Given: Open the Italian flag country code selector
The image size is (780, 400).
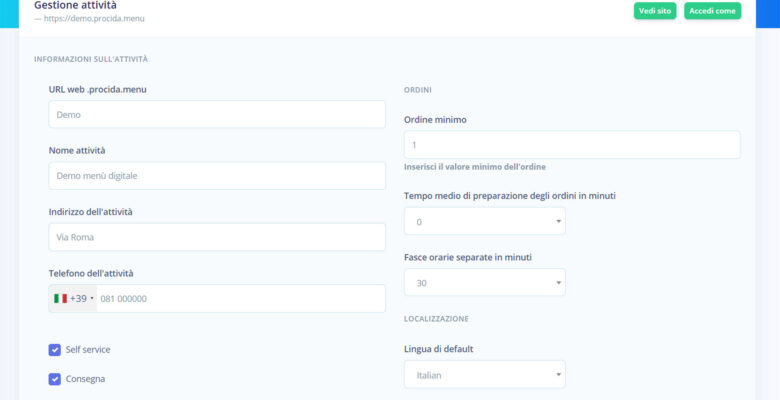Looking at the screenshot, I should (x=73, y=298).
